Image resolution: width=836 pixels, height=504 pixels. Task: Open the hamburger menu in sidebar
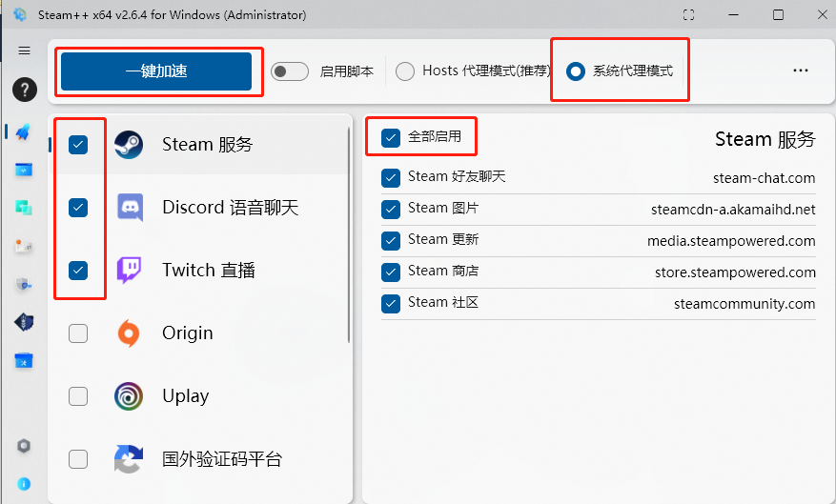coord(24,50)
